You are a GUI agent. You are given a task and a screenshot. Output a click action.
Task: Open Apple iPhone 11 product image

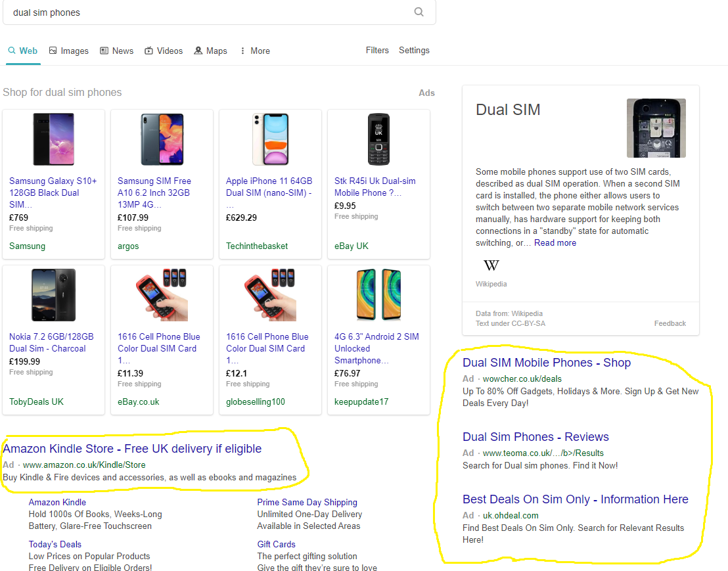(x=270, y=139)
